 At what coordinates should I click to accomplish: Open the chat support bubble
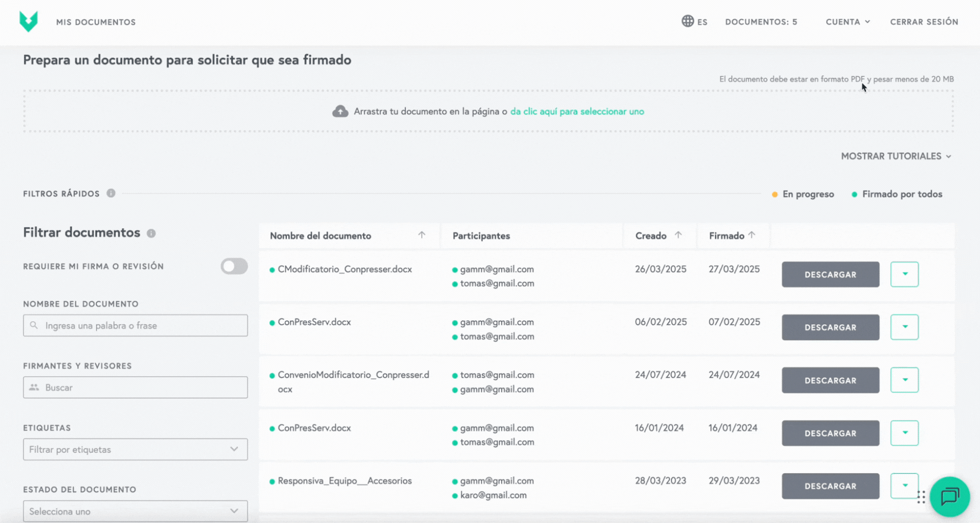[950, 497]
